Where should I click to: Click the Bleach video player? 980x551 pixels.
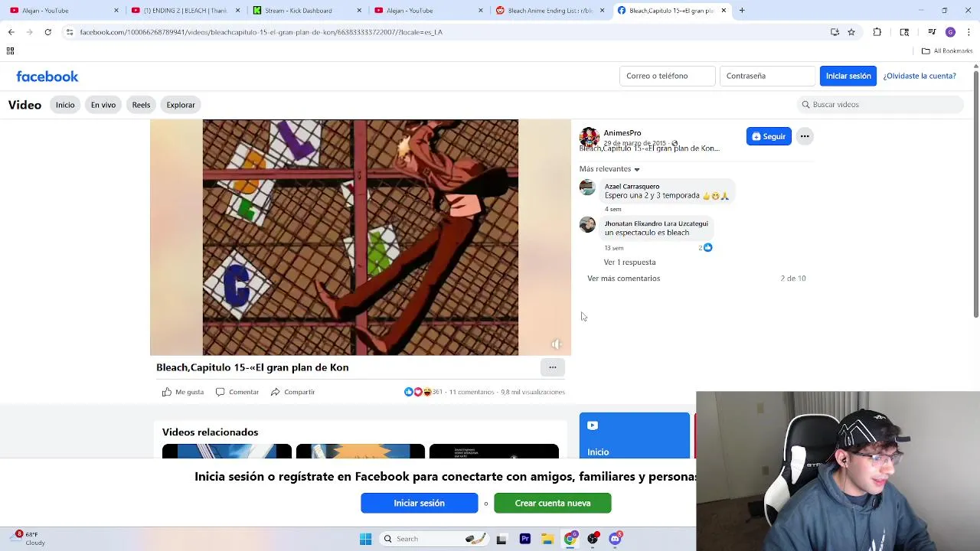coord(361,237)
